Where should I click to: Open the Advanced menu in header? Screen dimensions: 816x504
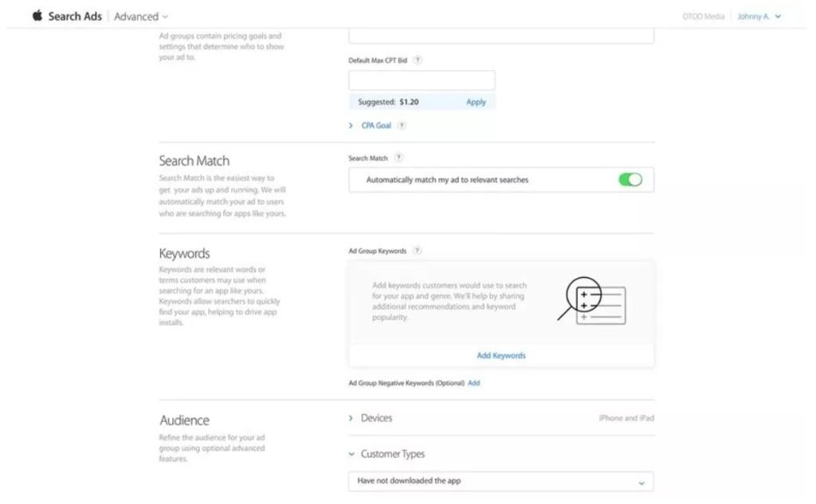(141, 16)
